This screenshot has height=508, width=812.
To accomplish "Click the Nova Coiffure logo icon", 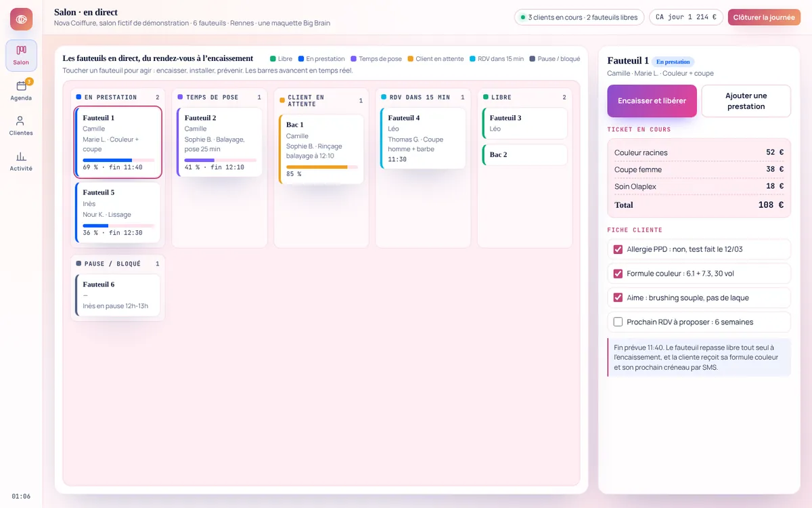I will 21,19.
